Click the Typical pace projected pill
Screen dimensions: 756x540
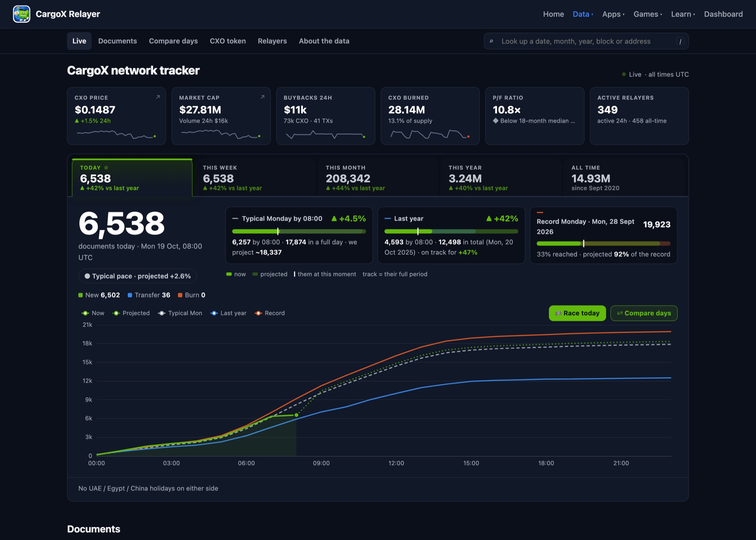click(x=138, y=276)
